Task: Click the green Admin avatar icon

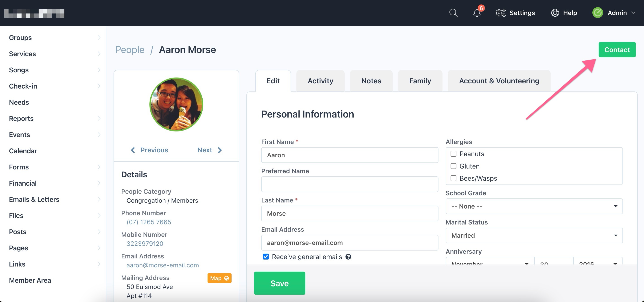Action: coord(598,13)
